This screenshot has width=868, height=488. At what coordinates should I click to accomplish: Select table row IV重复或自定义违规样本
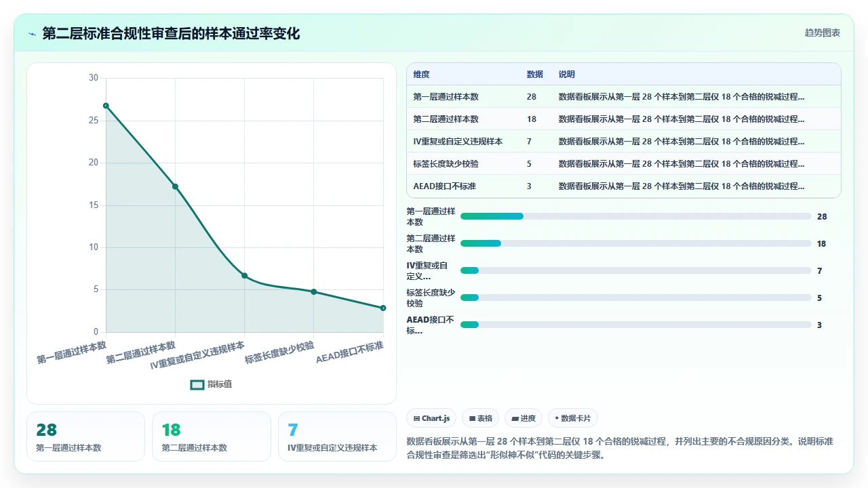(624, 142)
